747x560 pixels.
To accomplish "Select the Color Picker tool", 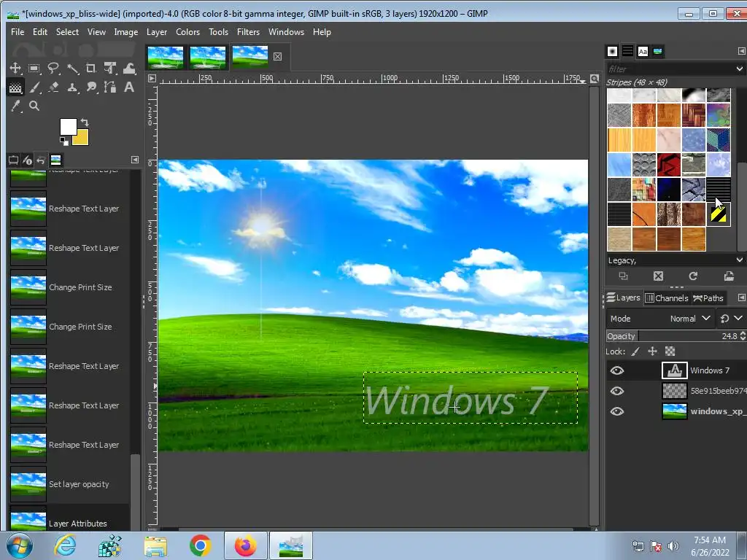I will tap(15, 106).
